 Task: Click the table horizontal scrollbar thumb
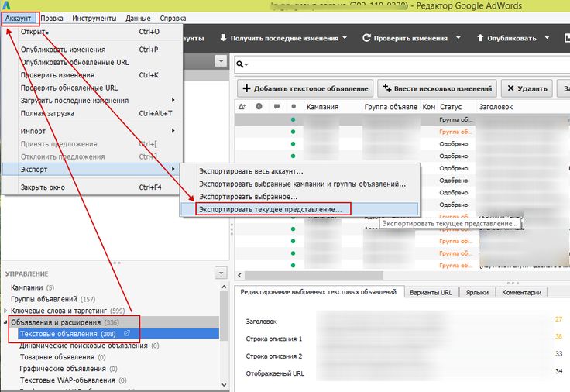pos(314,275)
